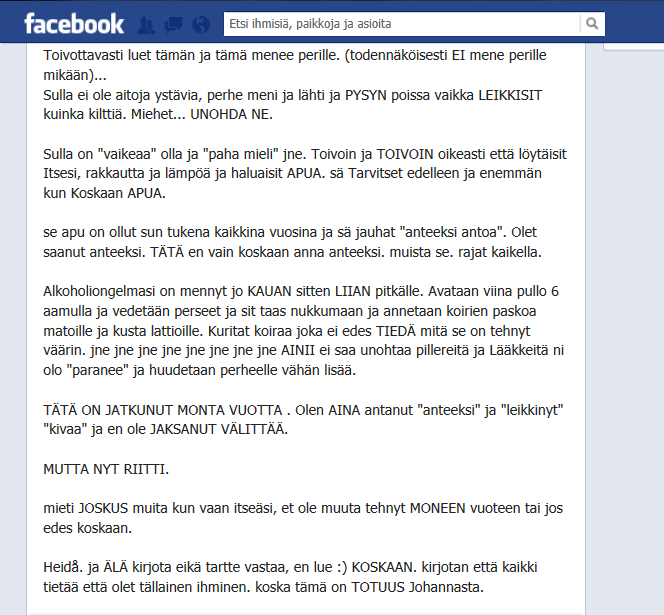Screen dimensions: 664x615
Task: Click the paragraph starting 'Toivottavasti luet tämän'
Action: tap(295, 65)
